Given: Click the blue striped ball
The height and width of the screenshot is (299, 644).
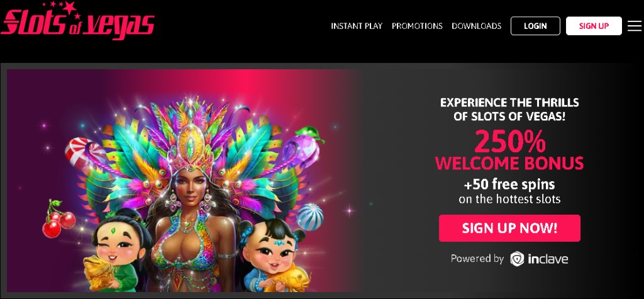Looking at the screenshot, I should pyautogui.click(x=309, y=217).
